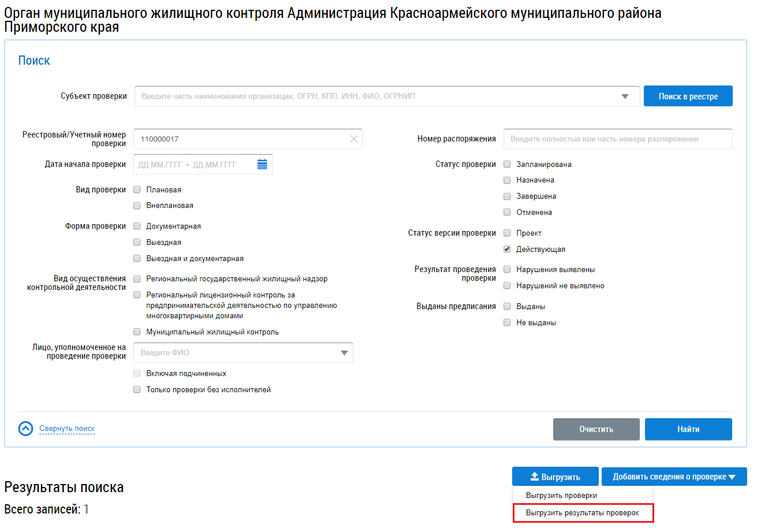Click the Свернуть поиск link
This screenshot has width=757, height=532.
[67, 429]
